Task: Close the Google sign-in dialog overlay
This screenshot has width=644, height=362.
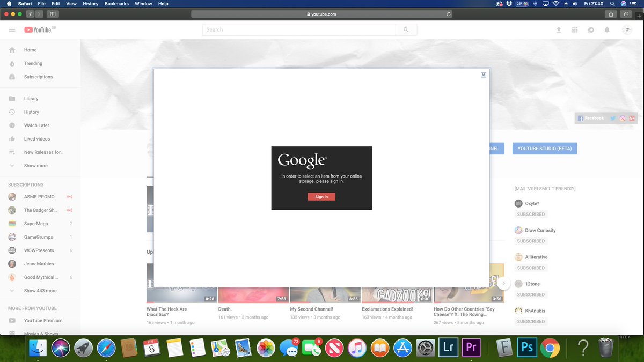Action: pos(484,75)
